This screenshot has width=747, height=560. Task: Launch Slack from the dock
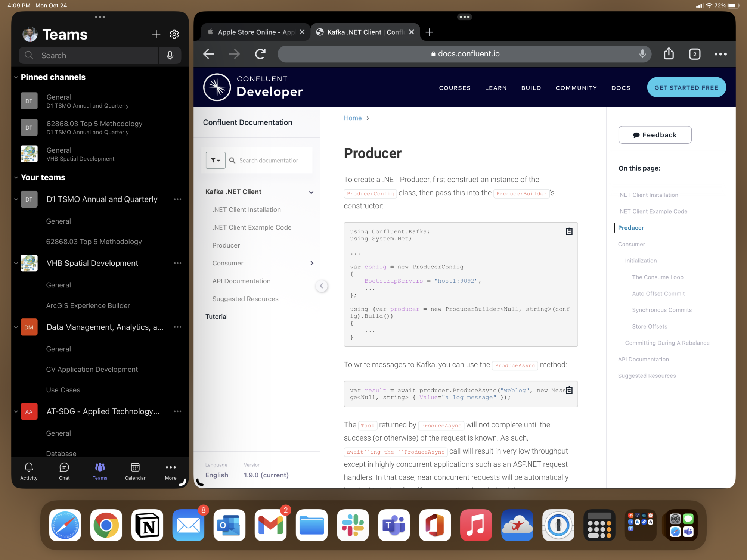click(x=353, y=525)
